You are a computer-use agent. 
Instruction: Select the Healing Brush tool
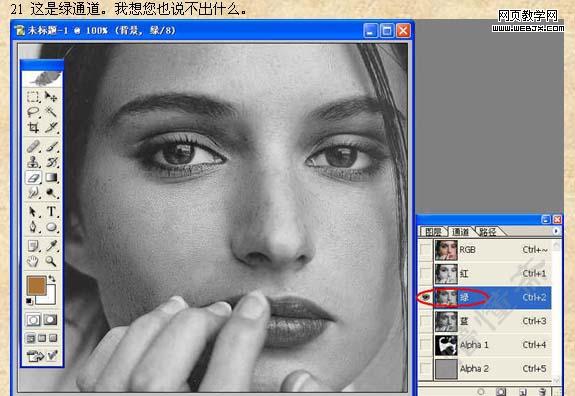point(33,147)
